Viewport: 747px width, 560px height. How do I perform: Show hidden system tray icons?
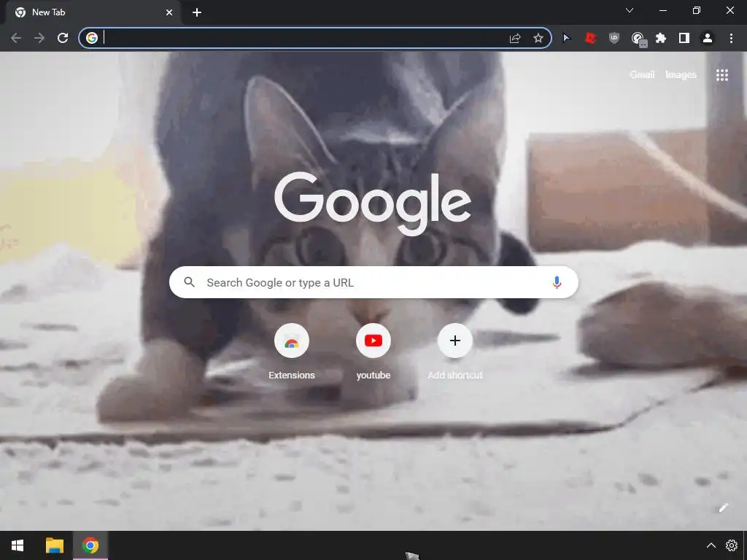coord(711,545)
